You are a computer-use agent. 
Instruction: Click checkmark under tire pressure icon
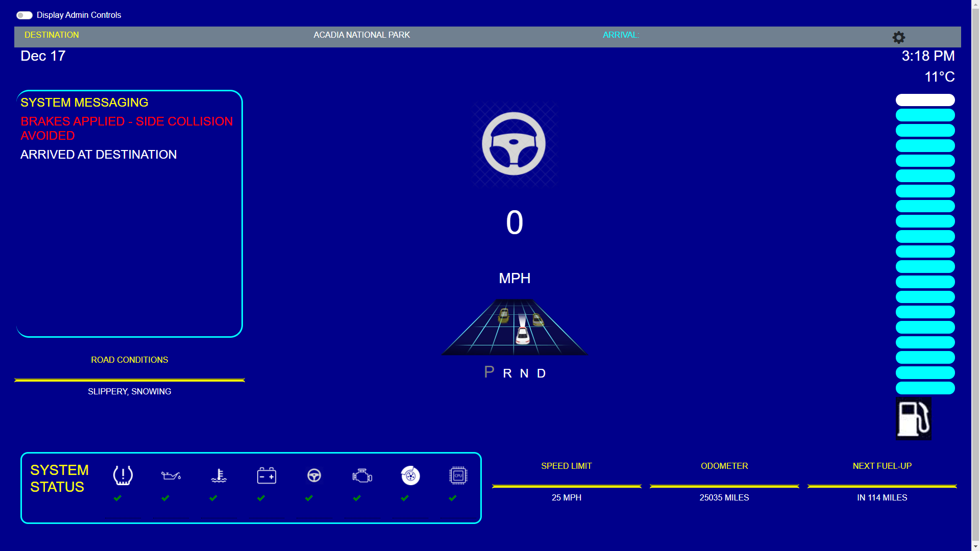pyautogui.click(x=117, y=498)
